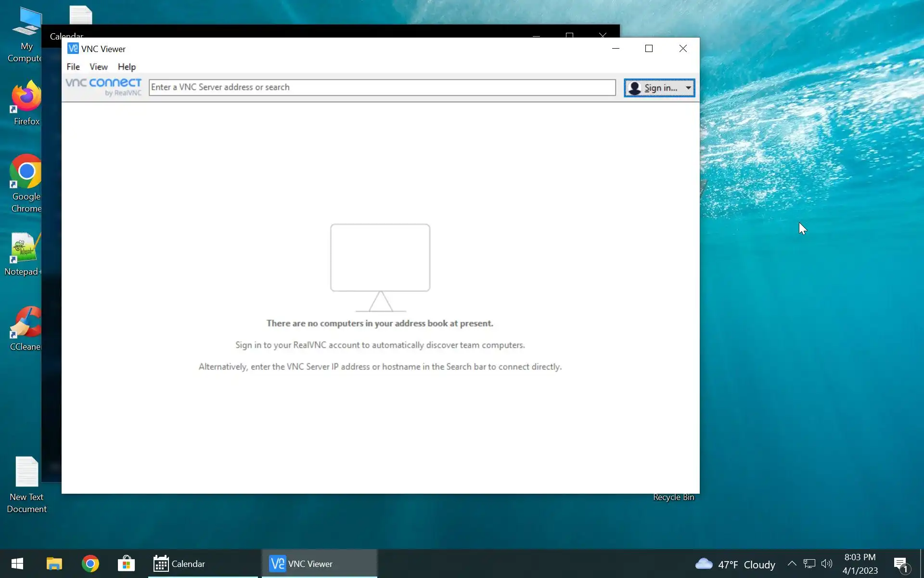
Task: Open the notification center icon
Action: coord(900,564)
